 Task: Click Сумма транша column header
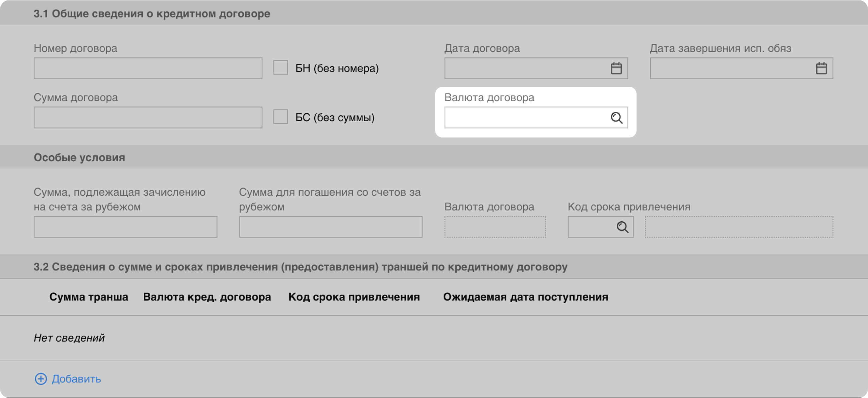coord(89,297)
